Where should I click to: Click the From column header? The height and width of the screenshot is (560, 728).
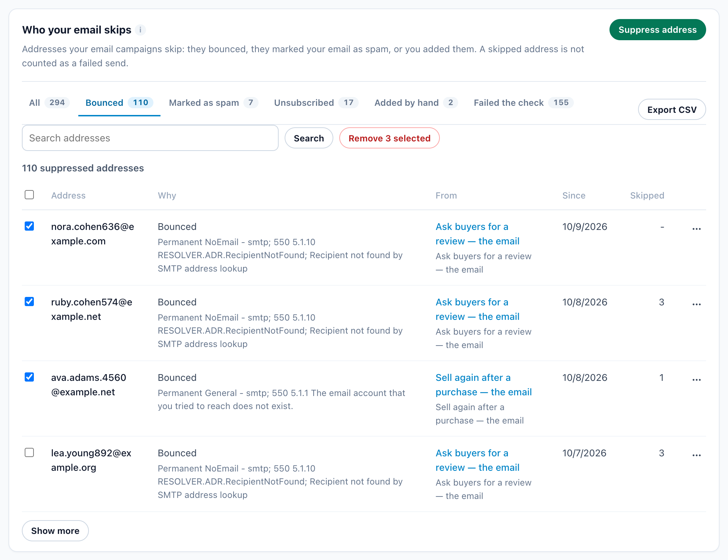[x=446, y=195]
